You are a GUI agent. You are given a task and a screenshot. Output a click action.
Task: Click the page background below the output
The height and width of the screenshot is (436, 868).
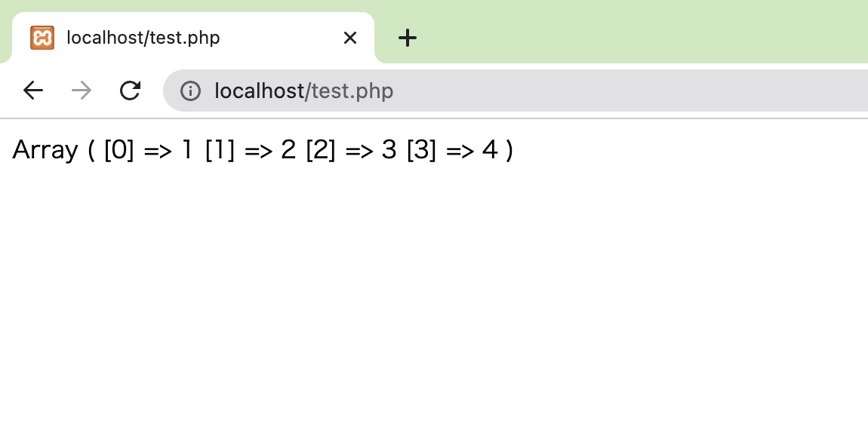click(x=434, y=302)
